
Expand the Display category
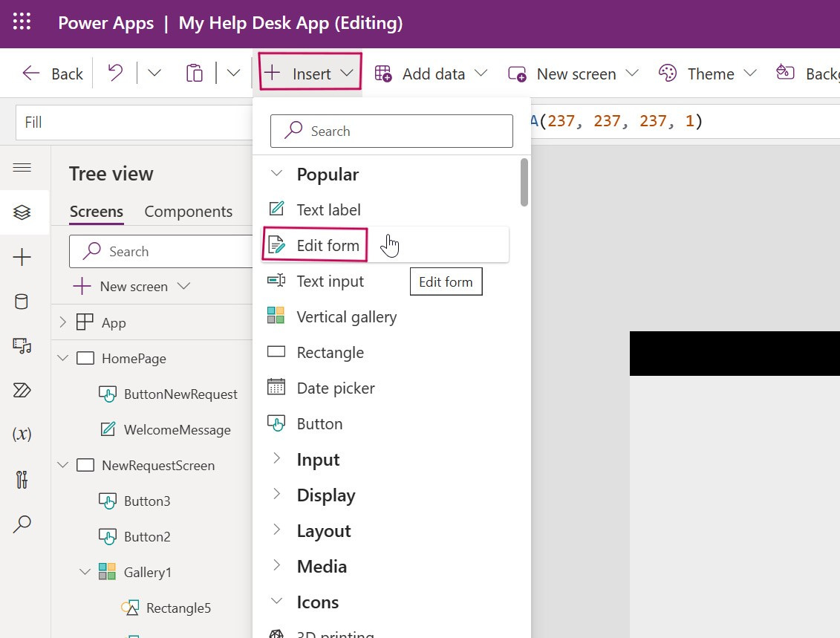(x=276, y=495)
